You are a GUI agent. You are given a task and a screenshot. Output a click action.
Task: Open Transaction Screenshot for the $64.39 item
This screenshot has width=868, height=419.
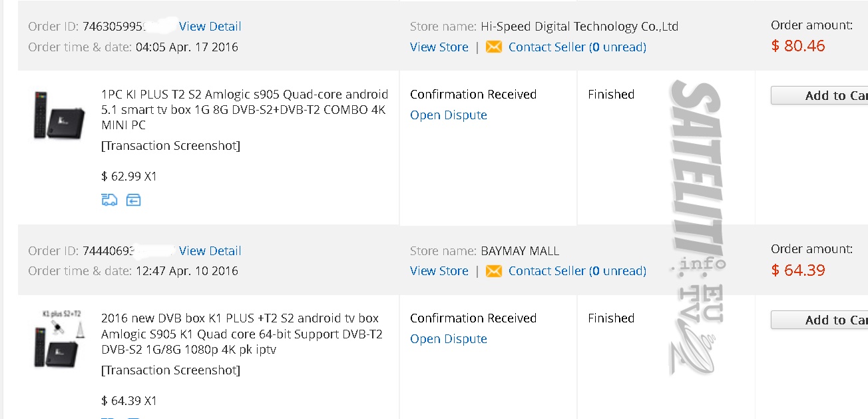(x=170, y=370)
